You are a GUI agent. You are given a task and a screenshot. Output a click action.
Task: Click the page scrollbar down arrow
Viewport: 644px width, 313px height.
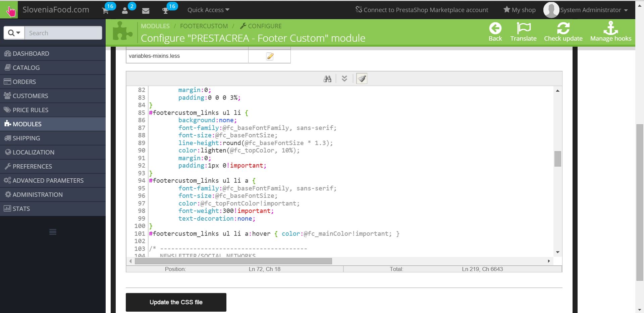640,310
